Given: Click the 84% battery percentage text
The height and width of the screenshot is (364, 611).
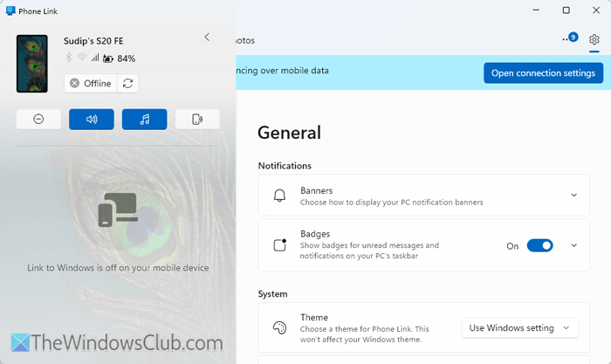Looking at the screenshot, I should [x=127, y=58].
